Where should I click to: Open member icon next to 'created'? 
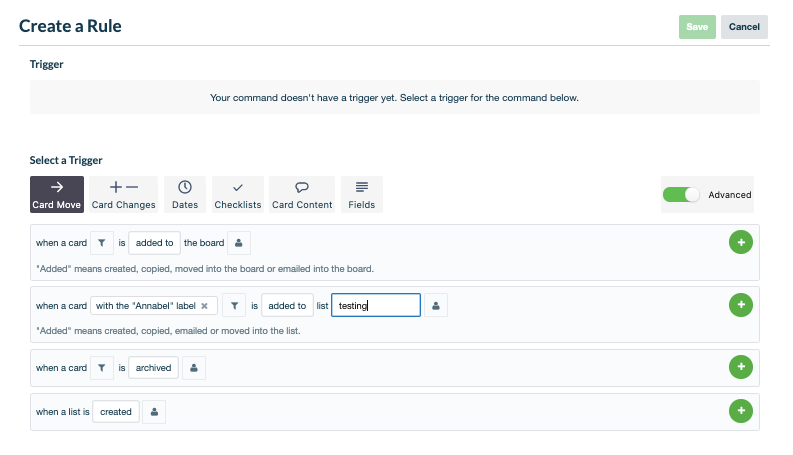click(154, 412)
